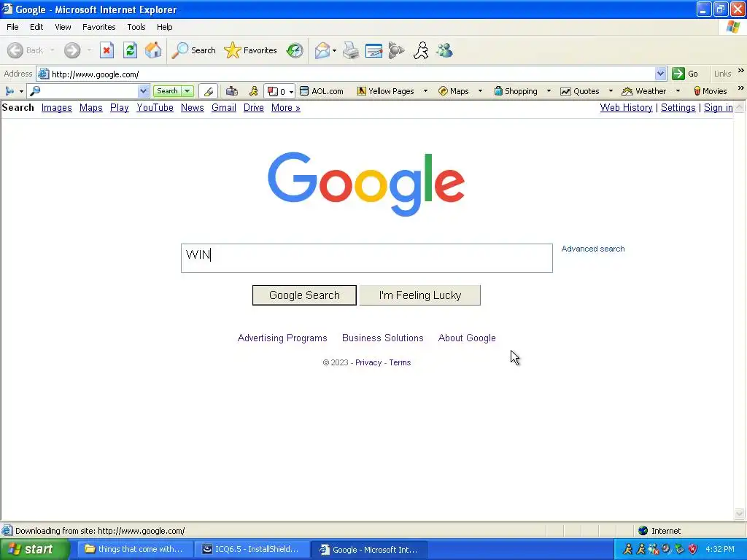This screenshot has height=560, width=747.
Task: Open AOL.com toolbar shortcut
Action: [321, 91]
